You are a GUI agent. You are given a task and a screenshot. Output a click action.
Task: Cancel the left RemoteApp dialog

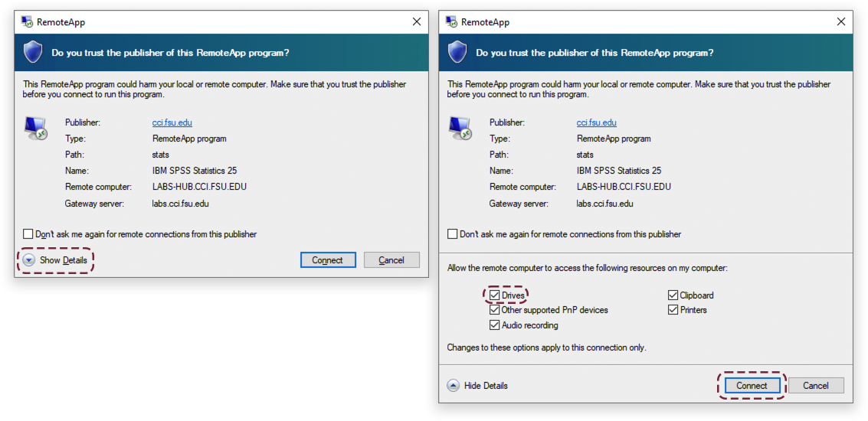click(391, 260)
